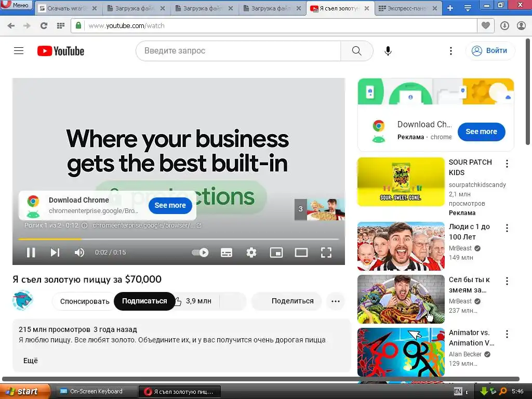532x399 pixels.
Task: Focus the Введите запрос search field
Action: coord(238,51)
